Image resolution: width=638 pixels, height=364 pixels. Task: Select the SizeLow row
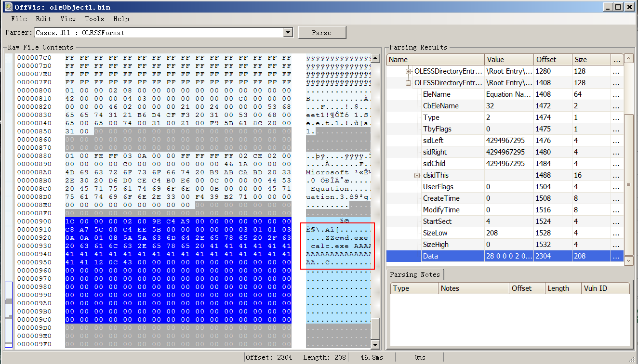(505, 233)
